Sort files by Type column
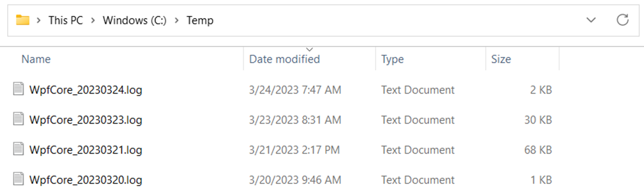This screenshot has height=194, width=644. pos(392,59)
